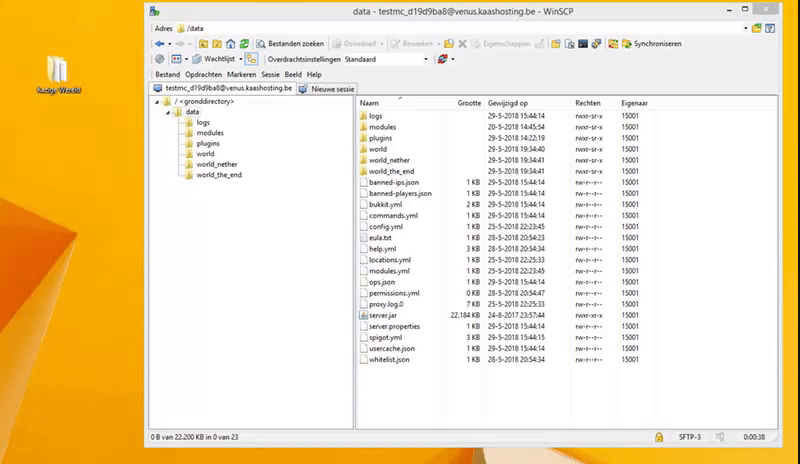Select world_nether folder in the tree

(216, 164)
